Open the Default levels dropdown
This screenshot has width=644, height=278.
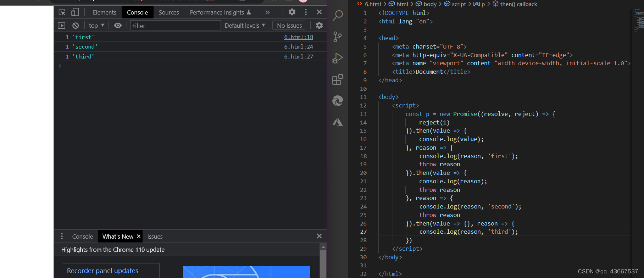click(x=245, y=26)
